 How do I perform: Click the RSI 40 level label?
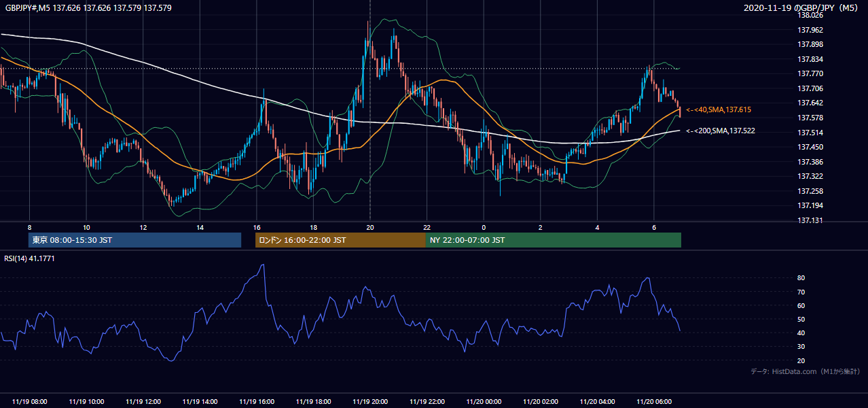click(x=801, y=333)
